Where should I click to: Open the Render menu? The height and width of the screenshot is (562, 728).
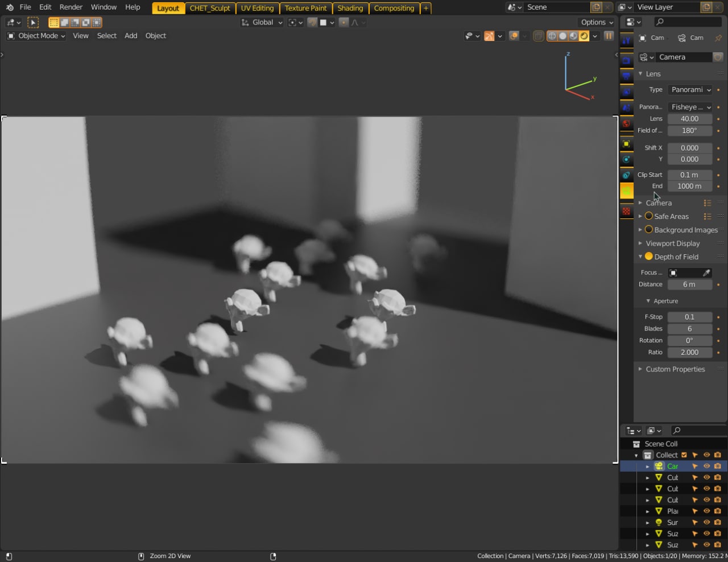point(71,7)
